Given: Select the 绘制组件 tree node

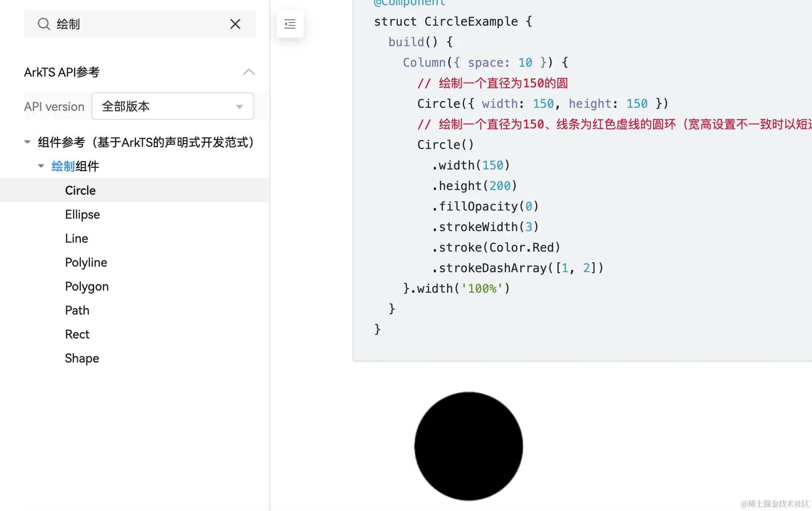Looking at the screenshot, I should pyautogui.click(x=75, y=166).
